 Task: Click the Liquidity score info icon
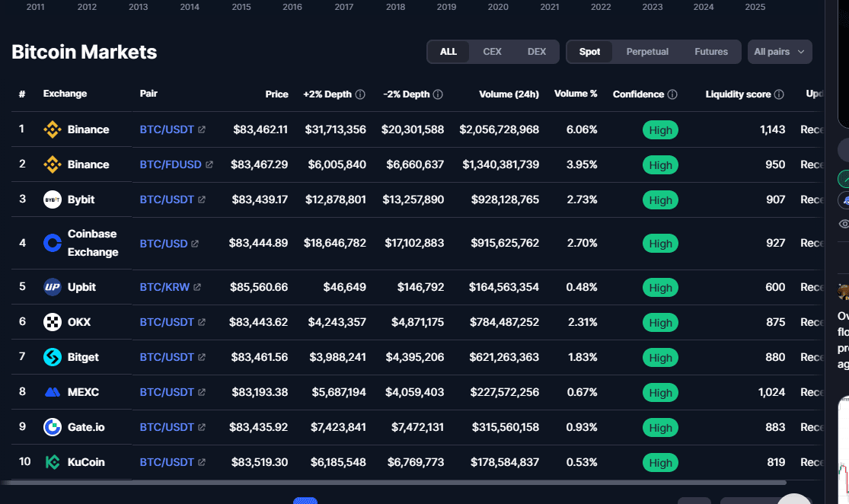pyautogui.click(x=778, y=94)
